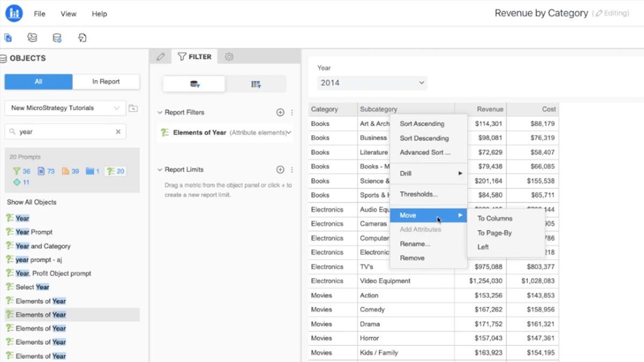Add a report limit with the plus button

click(280, 169)
